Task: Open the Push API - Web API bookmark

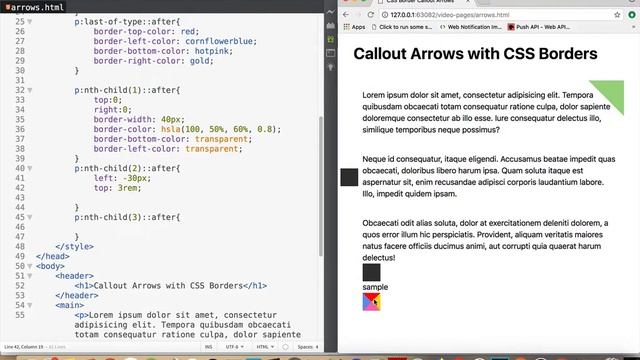Action: 539,27
